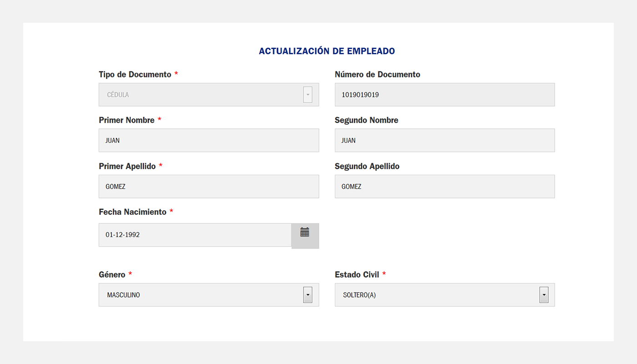The image size is (637, 364).
Task: Click the Fecha Nacimiento date field
Action: (x=195, y=235)
